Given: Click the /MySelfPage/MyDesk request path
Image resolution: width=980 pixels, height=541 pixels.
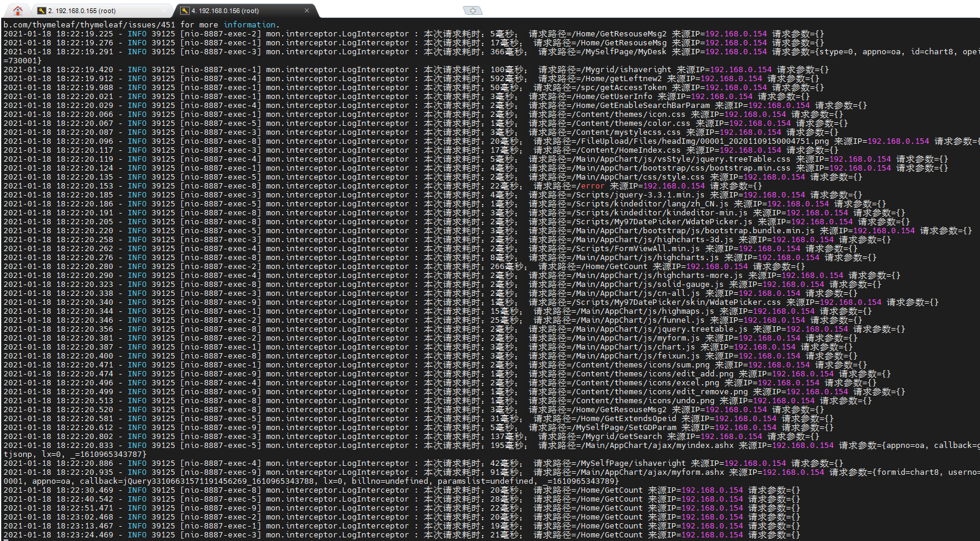Looking at the screenshot, I should coord(625,52).
